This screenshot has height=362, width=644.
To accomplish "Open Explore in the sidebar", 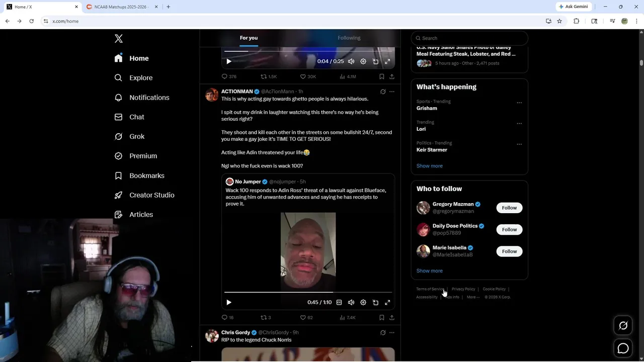I will pos(133,78).
